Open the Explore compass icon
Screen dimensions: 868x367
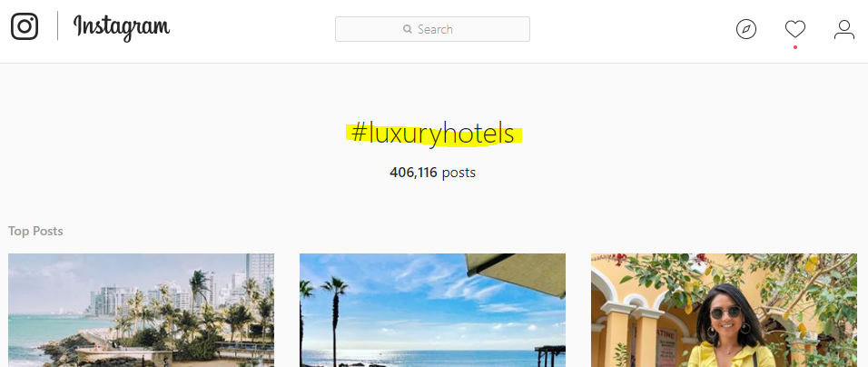pyautogui.click(x=746, y=29)
